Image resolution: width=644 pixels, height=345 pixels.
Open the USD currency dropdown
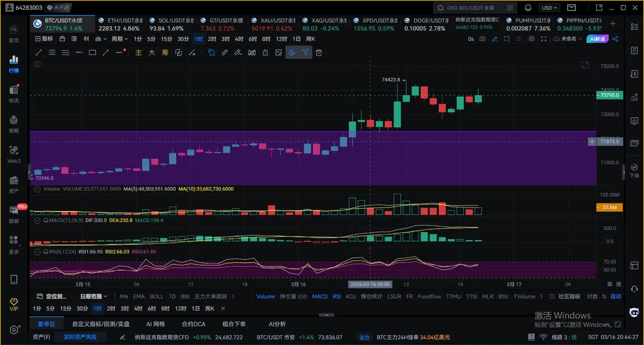[549, 7]
